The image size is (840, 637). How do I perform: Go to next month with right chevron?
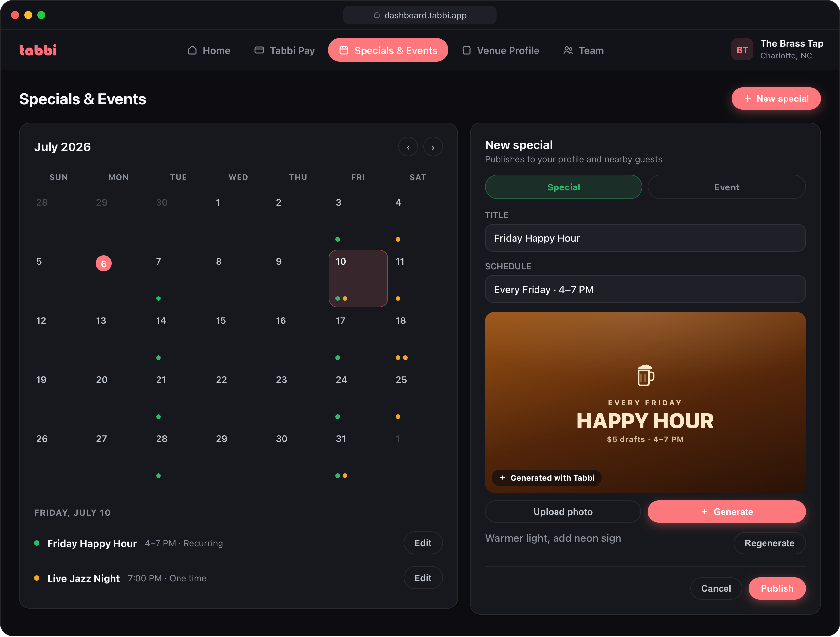[x=433, y=147]
